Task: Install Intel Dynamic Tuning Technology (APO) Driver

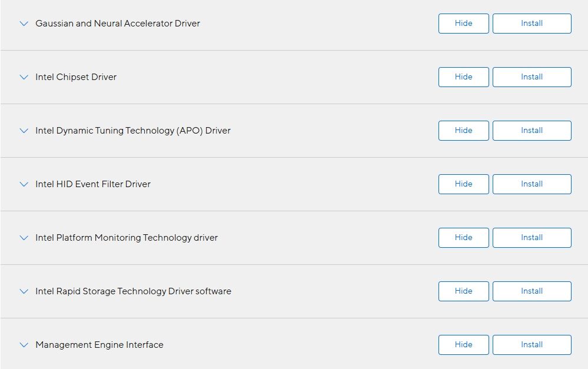Action: pyautogui.click(x=531, y=131)
